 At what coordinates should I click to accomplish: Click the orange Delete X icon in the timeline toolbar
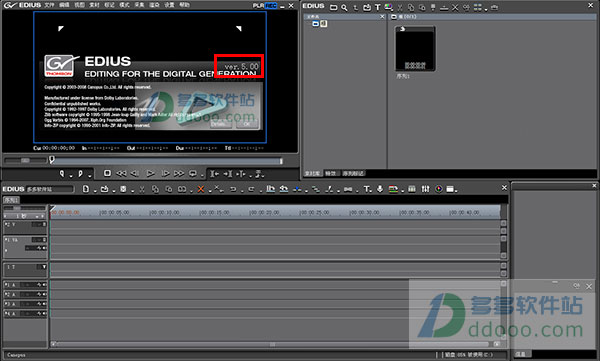tap(200, 189)
